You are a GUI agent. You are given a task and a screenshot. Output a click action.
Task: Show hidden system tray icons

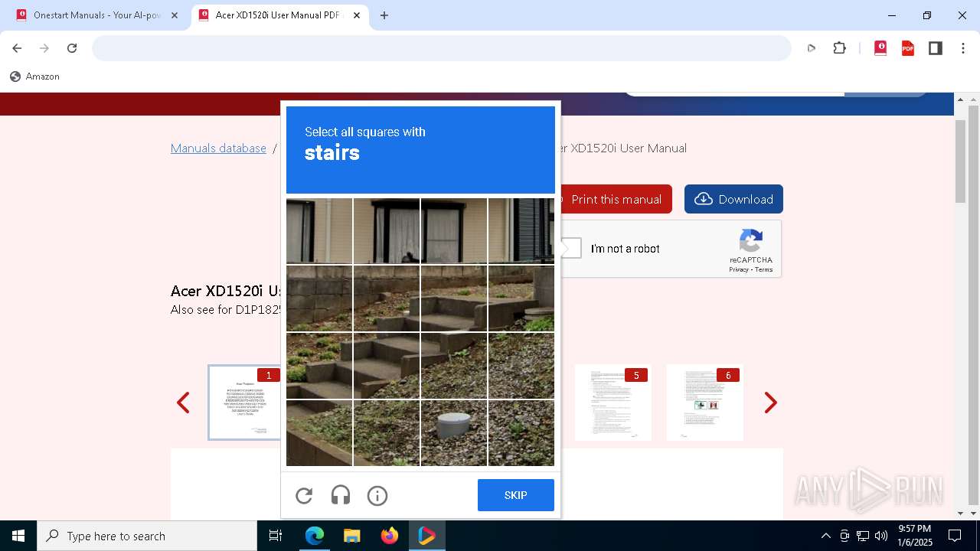click(825, 536)
